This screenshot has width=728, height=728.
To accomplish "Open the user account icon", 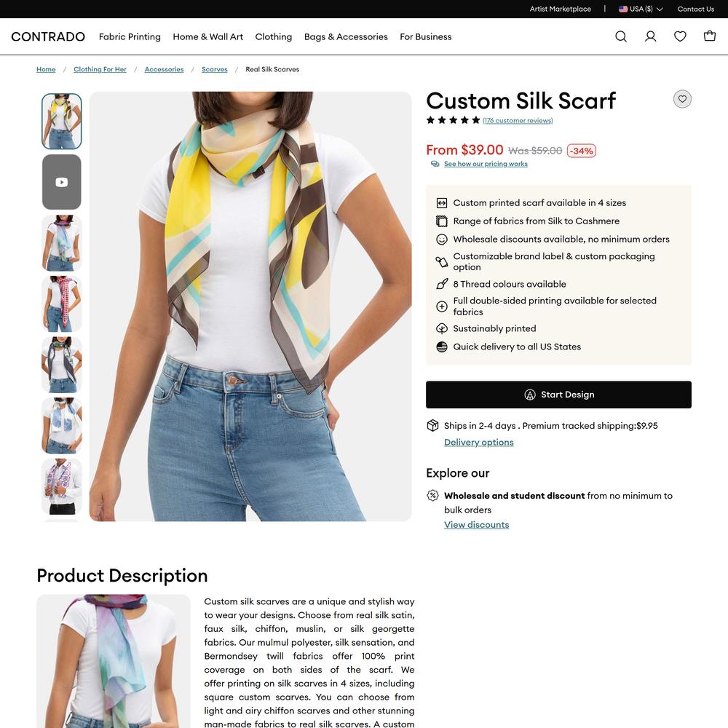I will [650, 36].
